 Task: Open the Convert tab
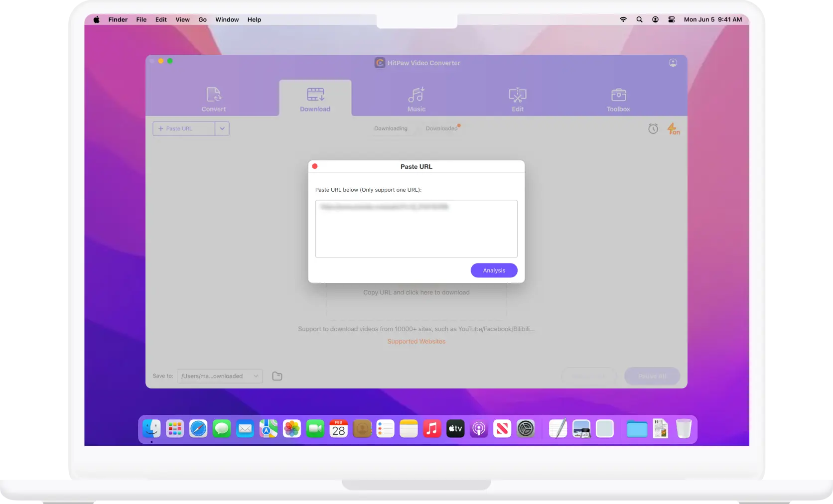(213, 99)
